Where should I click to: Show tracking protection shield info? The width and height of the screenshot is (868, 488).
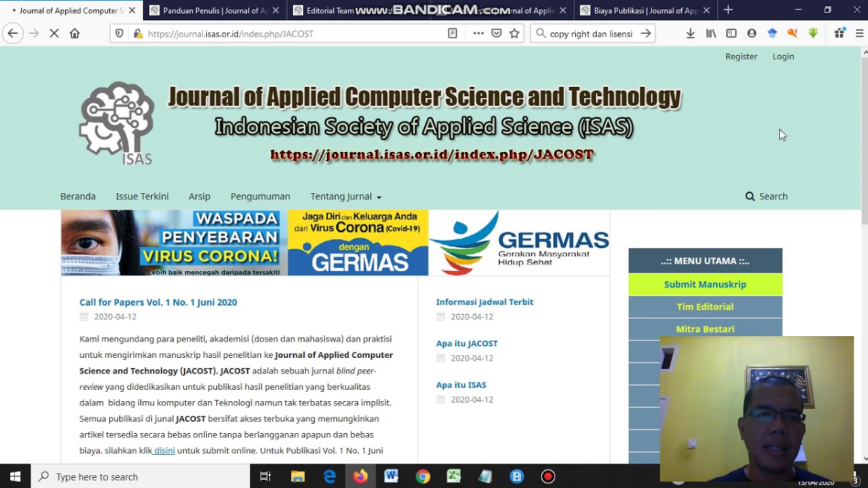tap(119, 33)
